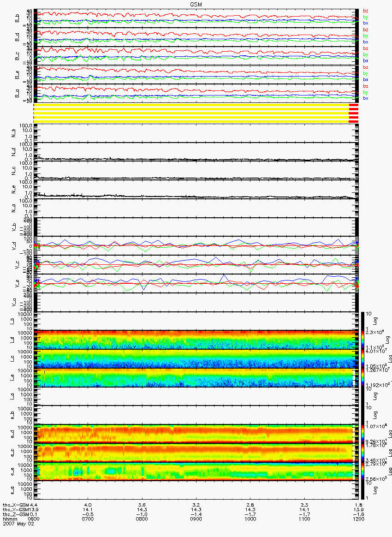Click the Z-GSM value -1.6
This screenshot has height=537, width=392.
pos(358,514)
